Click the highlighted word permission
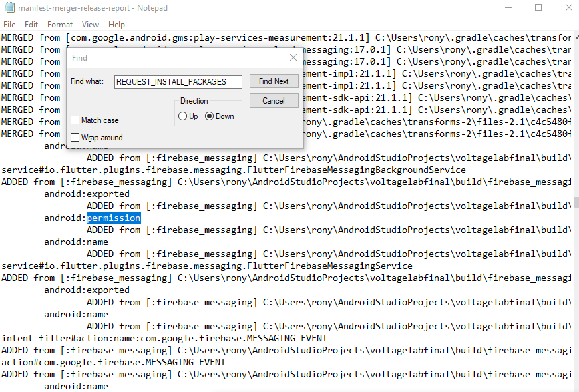 click(114, 218)
